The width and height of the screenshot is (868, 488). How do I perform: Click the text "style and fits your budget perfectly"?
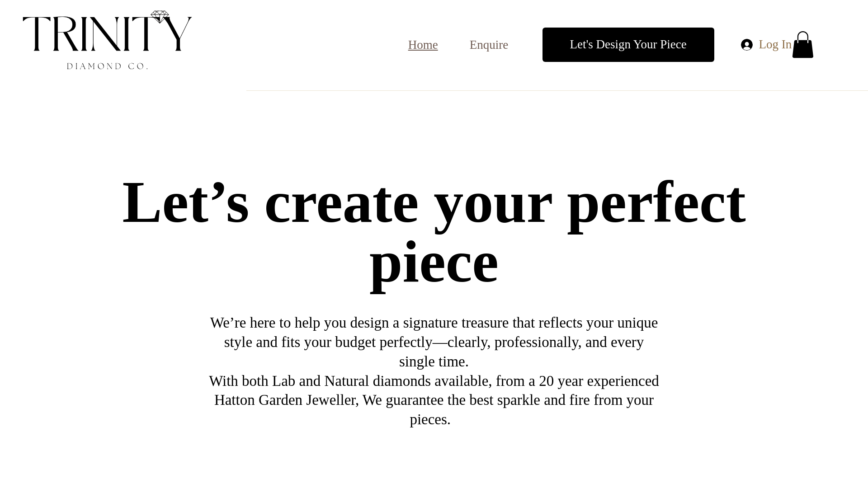[x=328, y=342]
